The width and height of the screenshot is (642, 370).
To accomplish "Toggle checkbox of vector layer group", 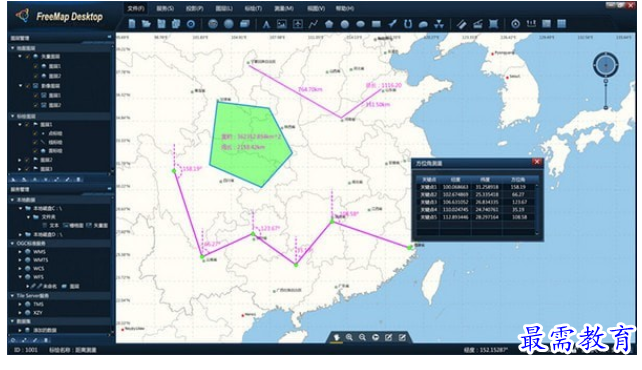I will click(27, 56).
